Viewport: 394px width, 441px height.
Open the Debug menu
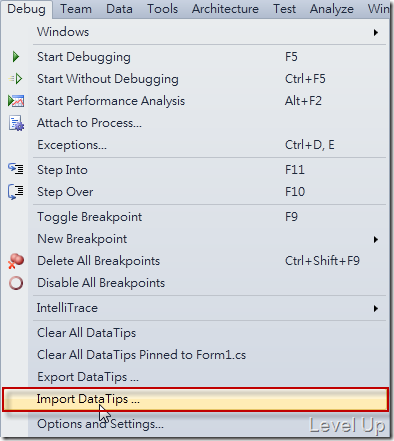coord(26,9)
